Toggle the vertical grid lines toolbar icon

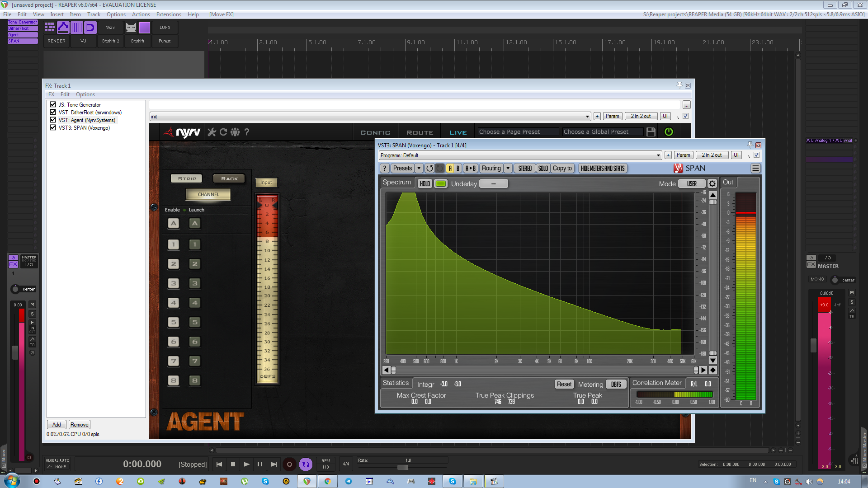[x=77, y=28]
